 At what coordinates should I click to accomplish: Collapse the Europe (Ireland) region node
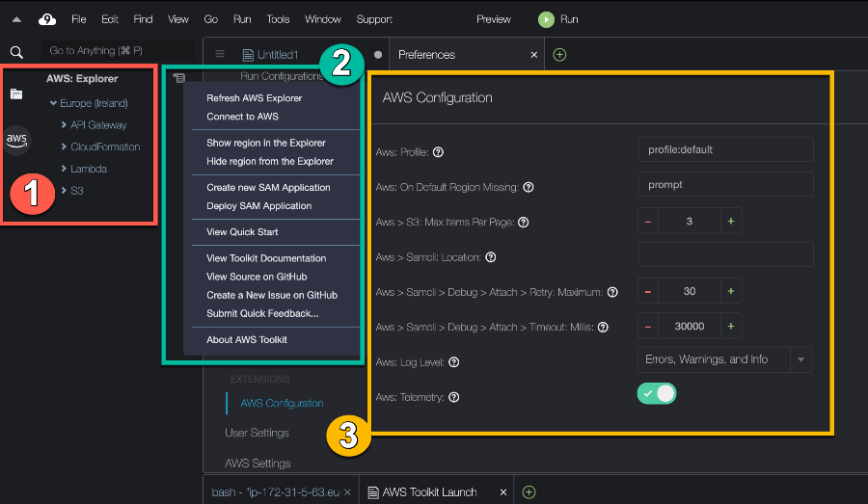53,103
